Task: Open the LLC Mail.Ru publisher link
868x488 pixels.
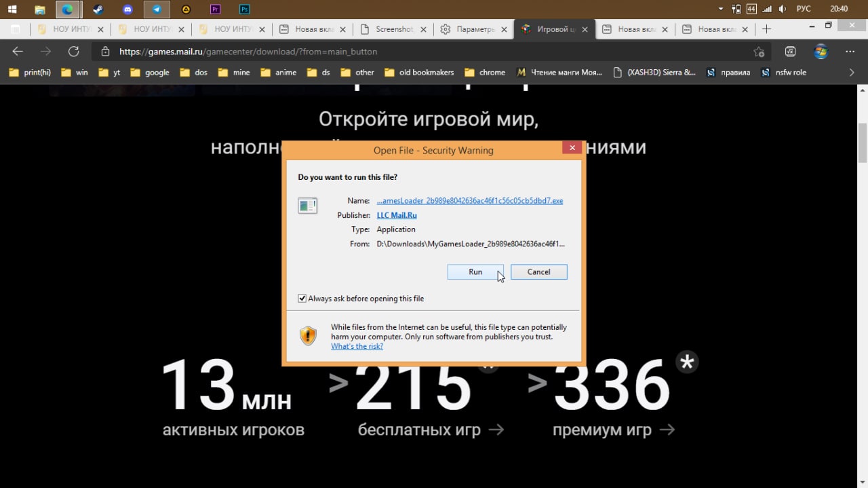Action: click(x=397, y=215)
